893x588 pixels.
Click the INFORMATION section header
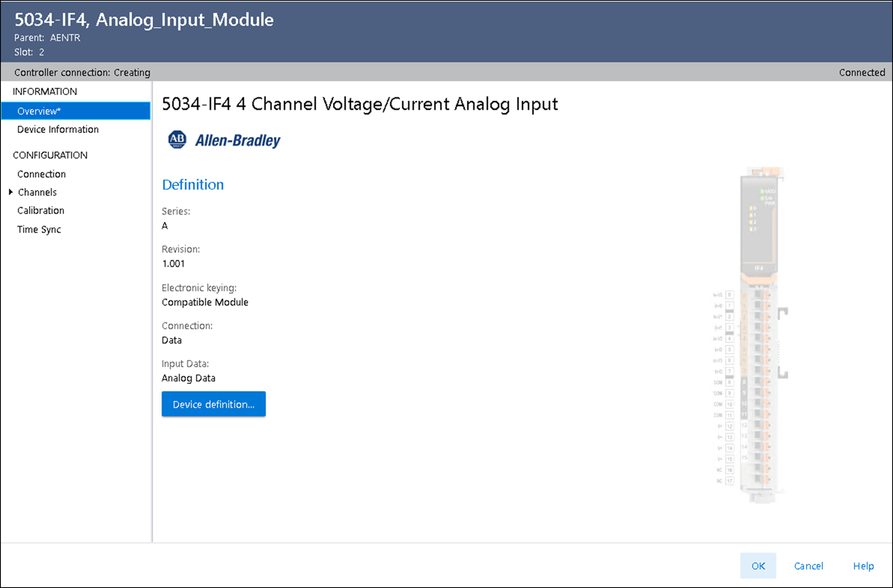point(45,92)
